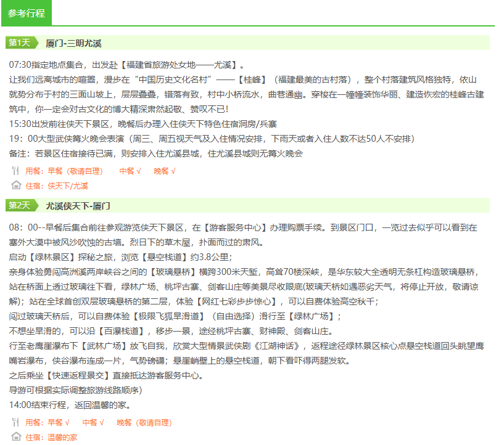The image size is (504, 445).
Task: Click the line 14:00结束行程，返回温馨的家
Action: (70, 405)
